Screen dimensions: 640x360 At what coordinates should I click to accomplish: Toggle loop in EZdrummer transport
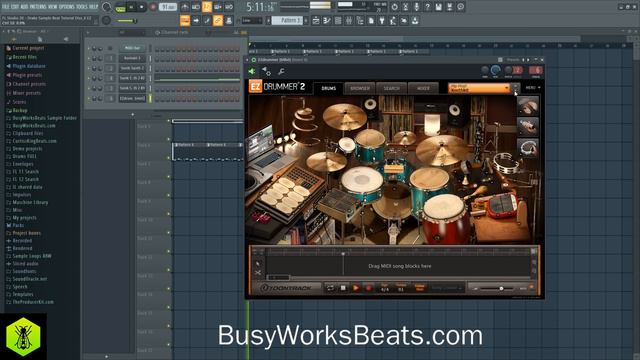coord(330,288)
